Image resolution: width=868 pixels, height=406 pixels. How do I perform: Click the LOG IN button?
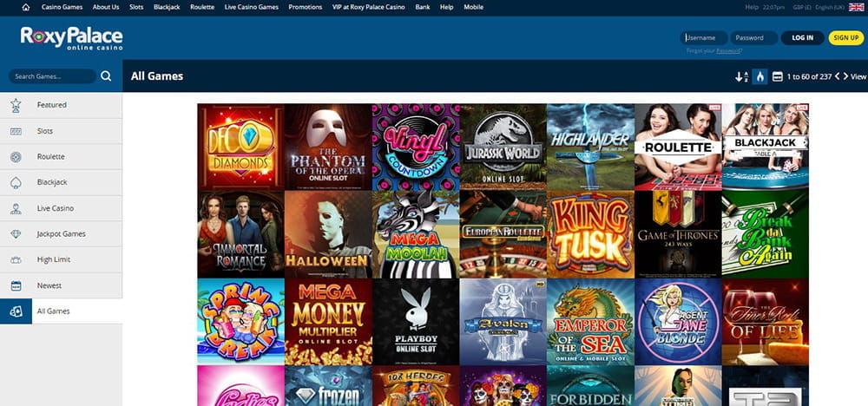802,37
